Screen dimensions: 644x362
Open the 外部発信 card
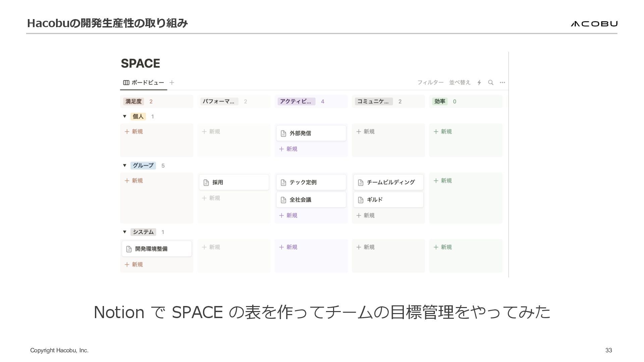point(311,133)
